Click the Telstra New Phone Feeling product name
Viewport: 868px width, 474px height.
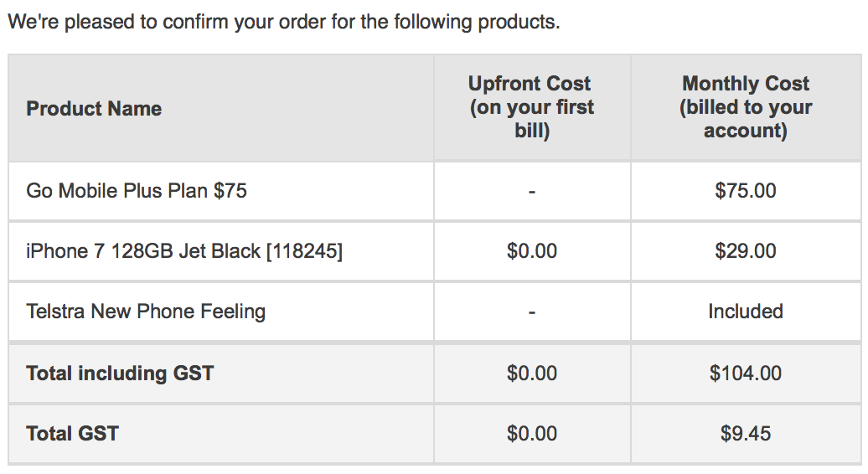click(x=146, y=312)
